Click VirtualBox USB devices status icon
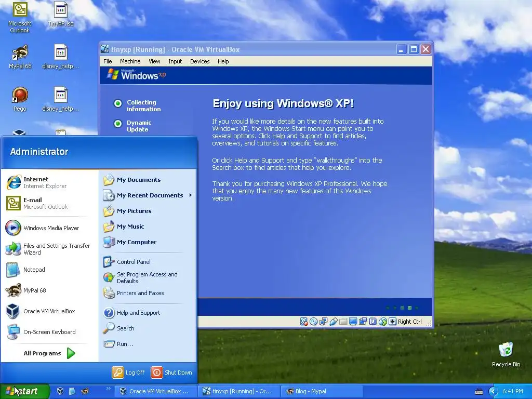This screenshot has width=532, height=399. coord(333,321)
